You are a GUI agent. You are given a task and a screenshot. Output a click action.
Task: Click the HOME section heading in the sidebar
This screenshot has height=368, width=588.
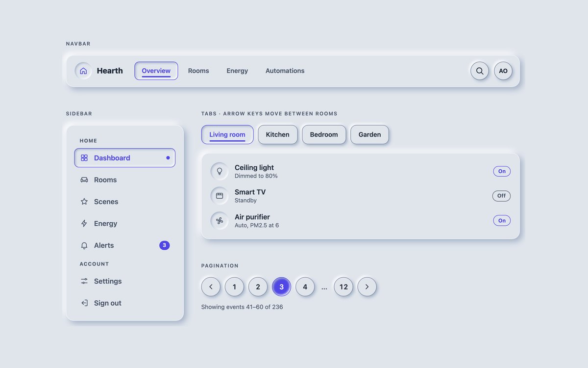click(x=89, y=141)
